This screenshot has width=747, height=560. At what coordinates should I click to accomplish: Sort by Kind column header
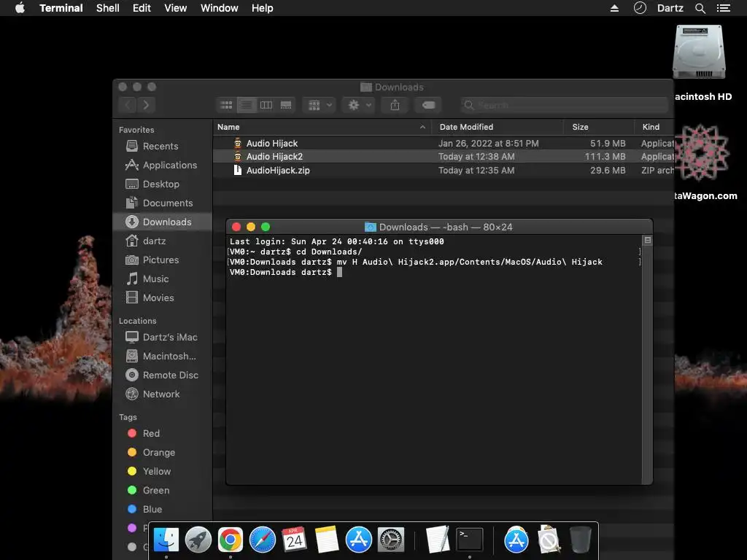(654, 127)
